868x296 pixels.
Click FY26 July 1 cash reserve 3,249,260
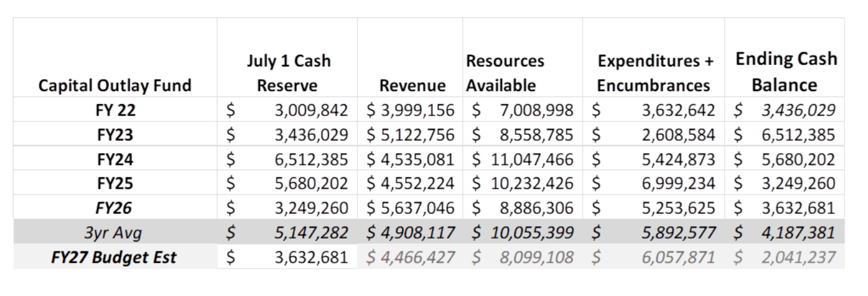pyautogui.click(x=311, y=209)
